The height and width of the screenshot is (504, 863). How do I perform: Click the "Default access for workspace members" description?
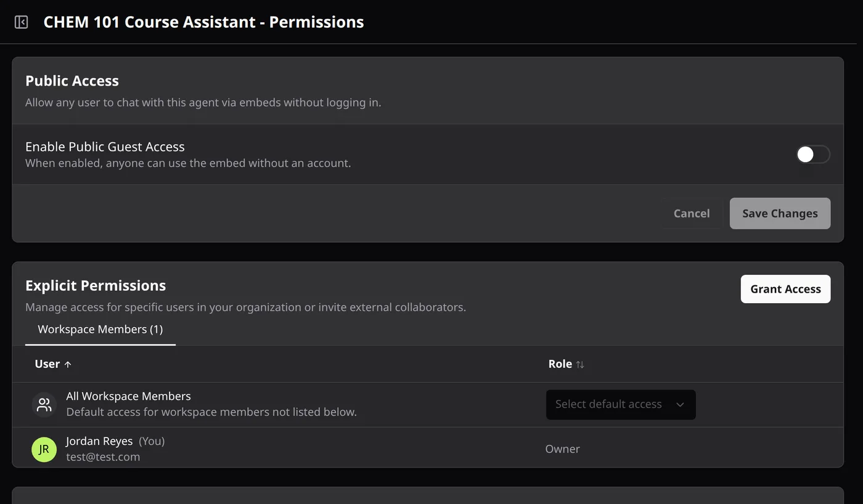(x=211, y=412)
